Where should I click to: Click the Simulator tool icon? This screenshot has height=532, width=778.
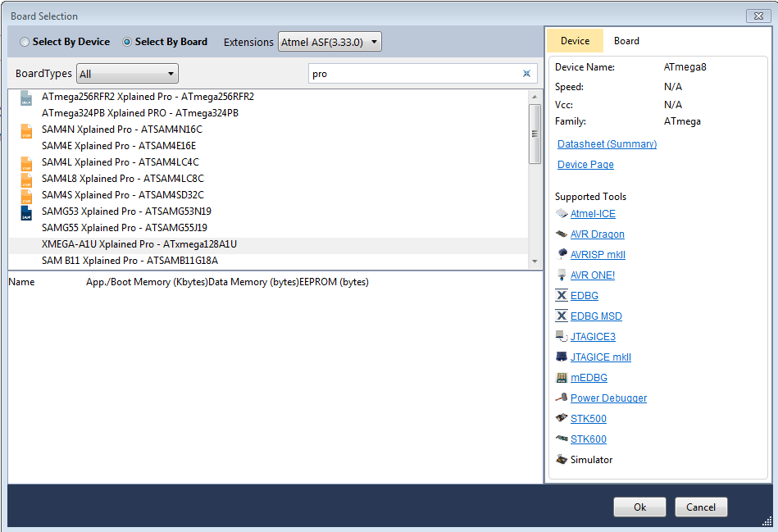pyautogui.click(x=562, y=460)
